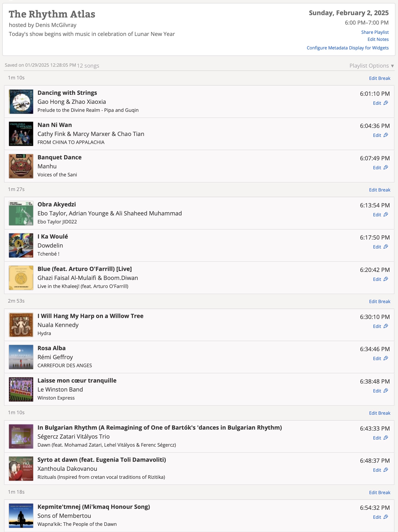This screenshot has height=532, width=398.
Task: Select the Rizituals album art thumbnail
Action: click(21, 469)
